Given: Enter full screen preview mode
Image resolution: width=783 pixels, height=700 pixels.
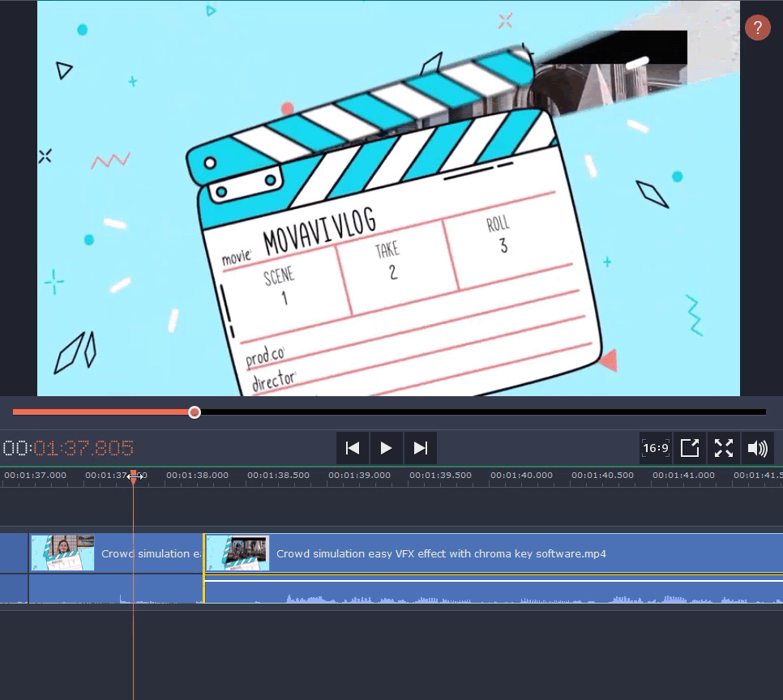Looking at the screenshot, I should [x=724, y=448].
